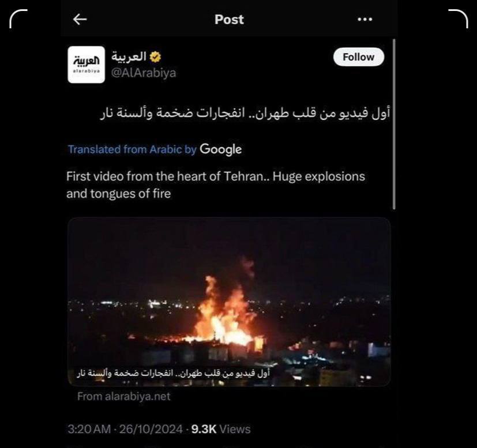The height and width of the screenshot is (448, 477).
Task: Open the 'From alarabiya.net' source link
Action: click(123, 396)
